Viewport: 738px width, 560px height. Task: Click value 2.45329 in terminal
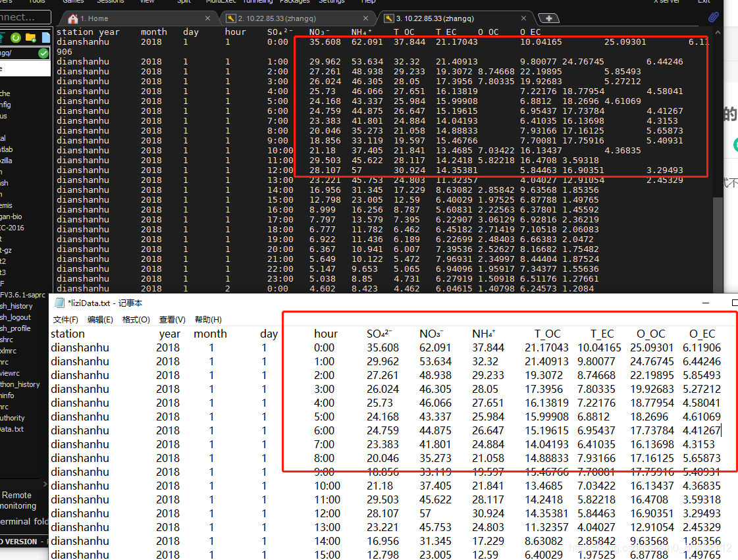664,180
